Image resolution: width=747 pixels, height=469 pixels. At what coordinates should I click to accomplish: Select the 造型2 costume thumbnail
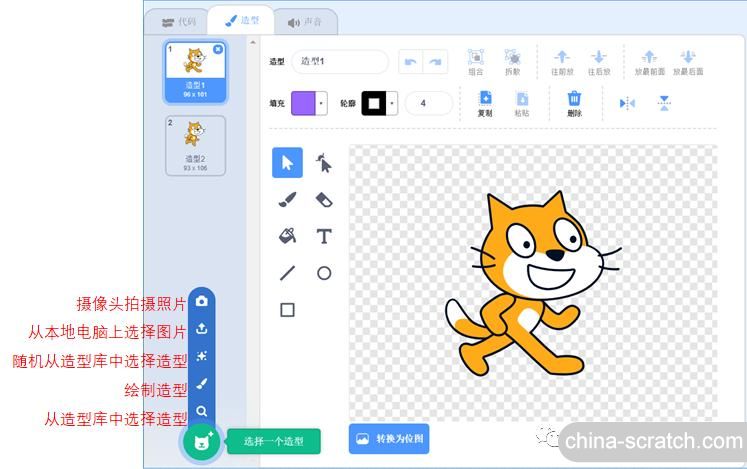195,145
